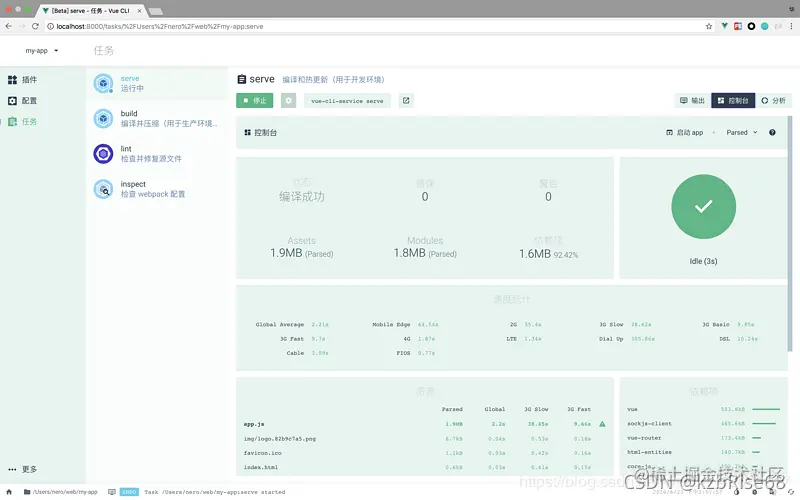Open the 更多 more menu
The width and height of the screenshot is (800, 500).
click(22, 469)
